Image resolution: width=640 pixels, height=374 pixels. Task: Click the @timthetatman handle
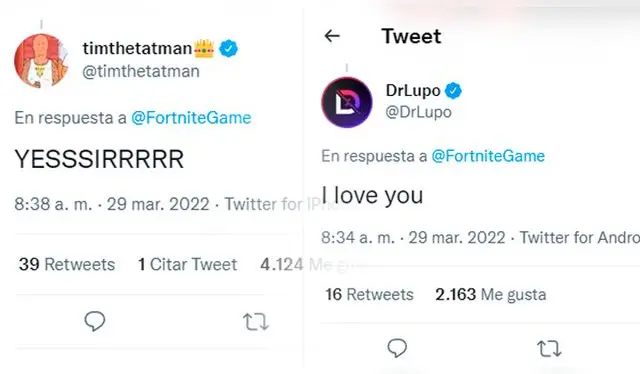[141, 71]
